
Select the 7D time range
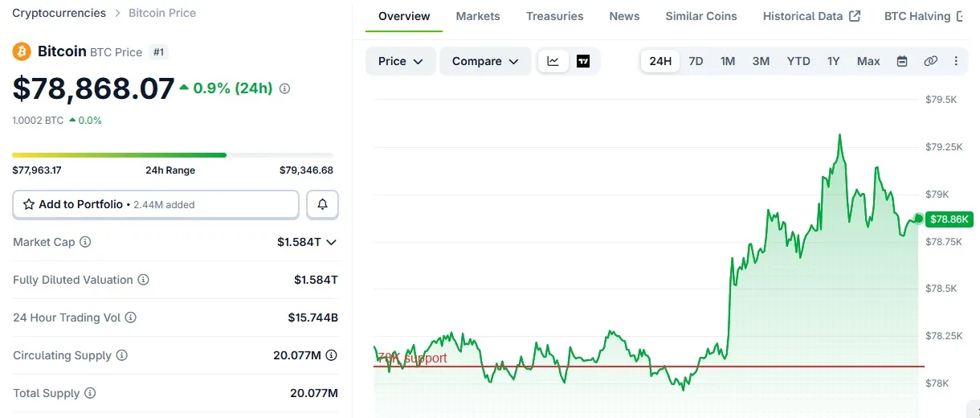(696, 61)
